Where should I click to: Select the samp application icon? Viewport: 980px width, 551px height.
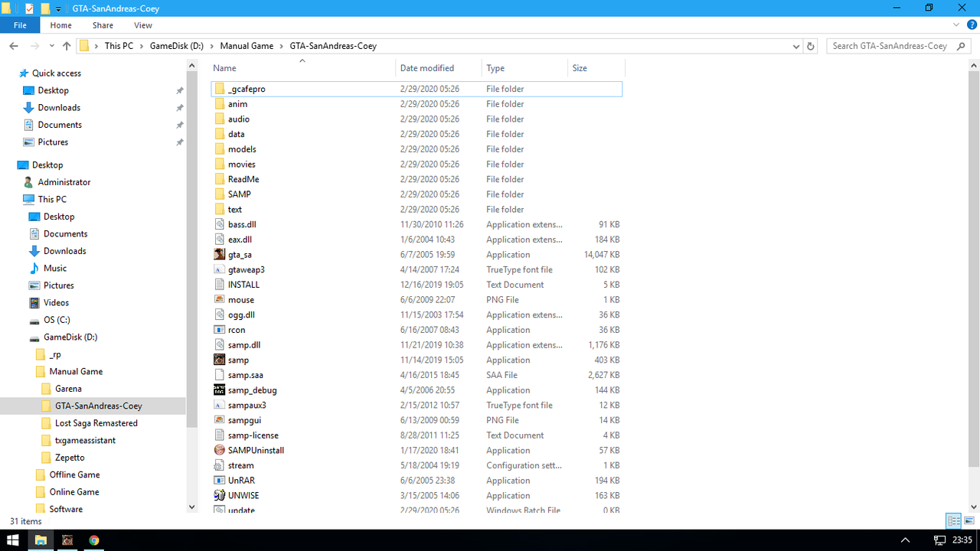pyautogui.click(x=219, y=360)
